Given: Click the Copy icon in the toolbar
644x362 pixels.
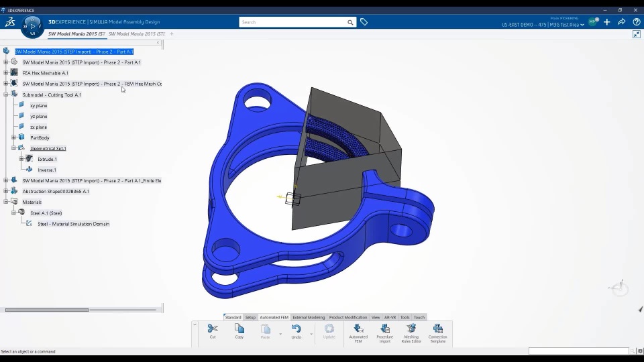Looking at the screenshot, I should coord(239,328).
